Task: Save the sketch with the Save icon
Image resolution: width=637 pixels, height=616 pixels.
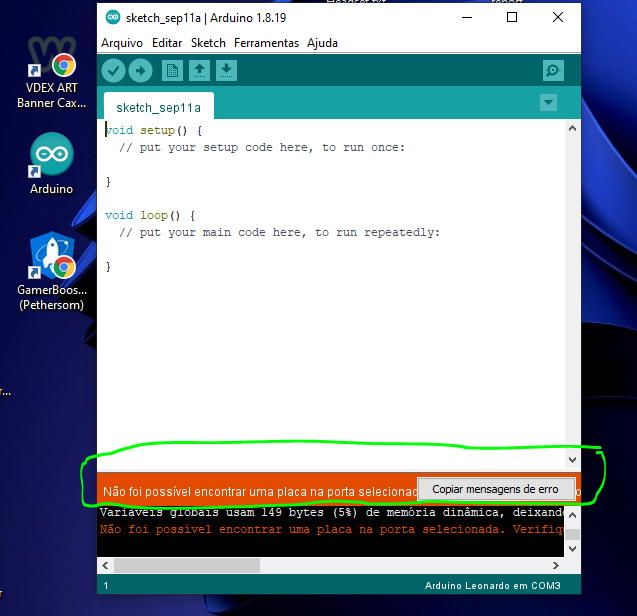Action: (x=226, y=71)
